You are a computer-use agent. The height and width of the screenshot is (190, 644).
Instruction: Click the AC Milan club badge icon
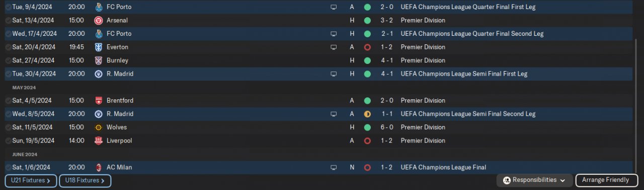pyautogui.click(x=99, y=167)
